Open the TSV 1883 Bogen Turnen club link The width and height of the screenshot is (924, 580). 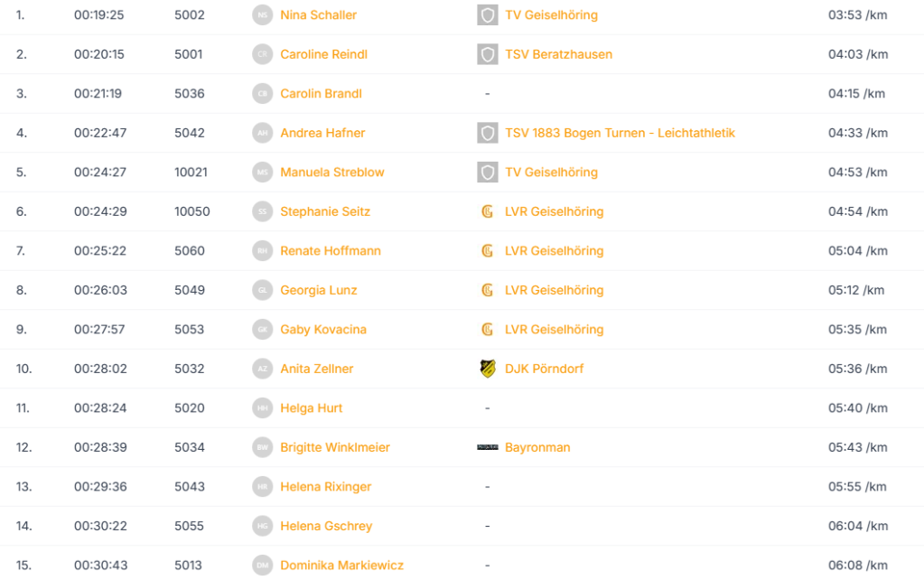pyautogui.click(x=620, y=133)
